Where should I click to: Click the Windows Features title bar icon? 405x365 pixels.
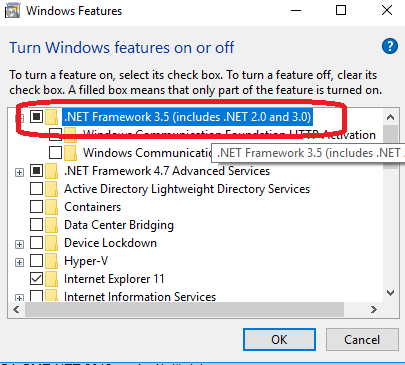click(13, 11)
